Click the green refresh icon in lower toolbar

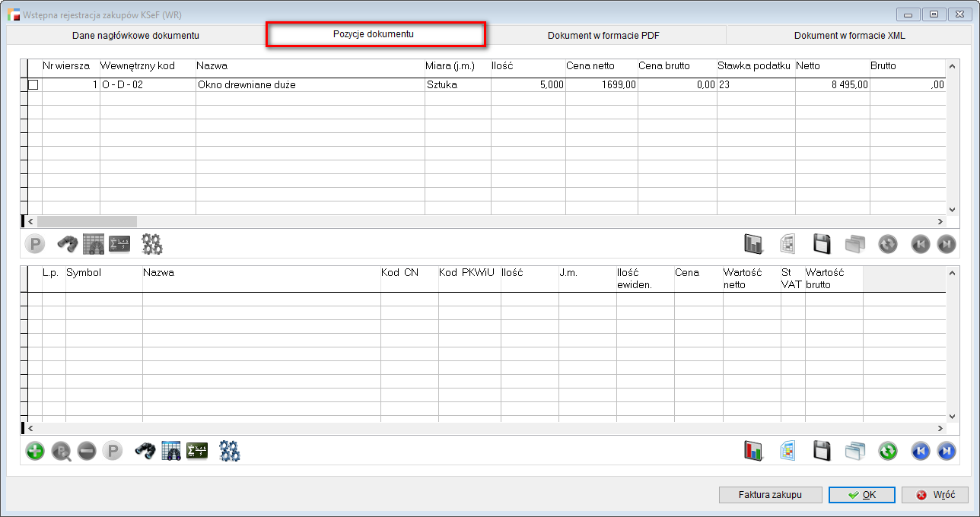pyautogui.click(x=887, y=451)
